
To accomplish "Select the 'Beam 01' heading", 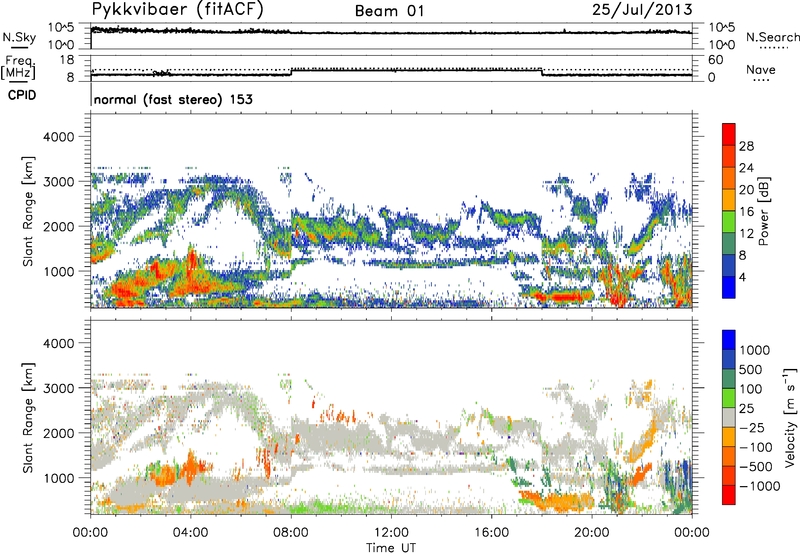I will tap(389, 11).
